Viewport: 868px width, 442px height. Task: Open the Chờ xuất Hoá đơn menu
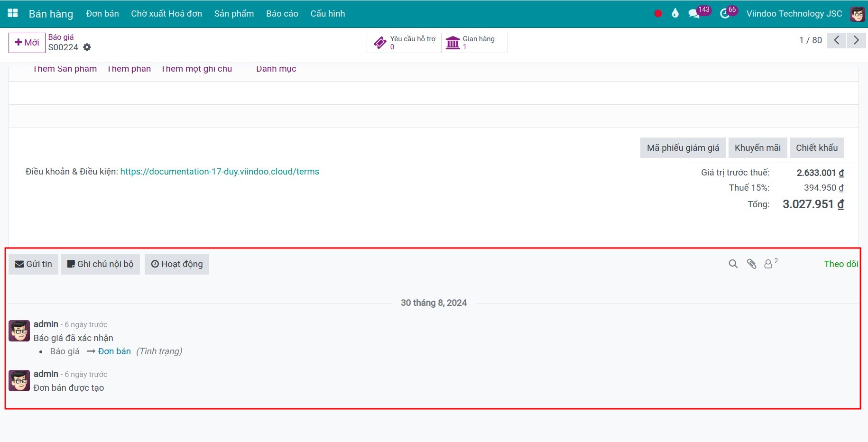click(x=166, y=14)
